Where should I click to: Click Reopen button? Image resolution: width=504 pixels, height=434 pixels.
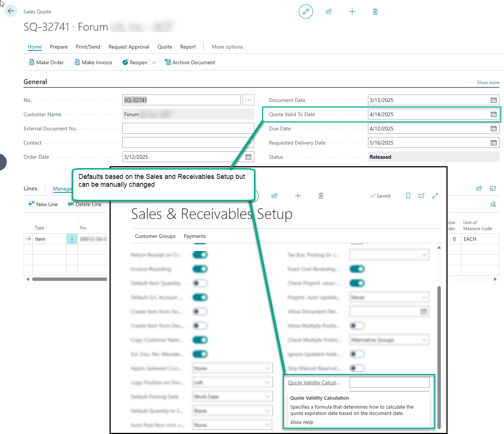(x=135, y=62)
